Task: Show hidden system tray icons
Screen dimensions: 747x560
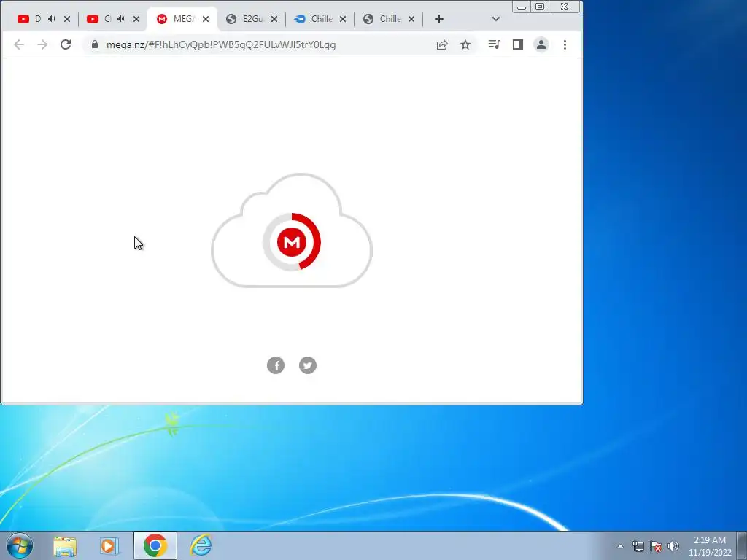Action: coord(620,547)
